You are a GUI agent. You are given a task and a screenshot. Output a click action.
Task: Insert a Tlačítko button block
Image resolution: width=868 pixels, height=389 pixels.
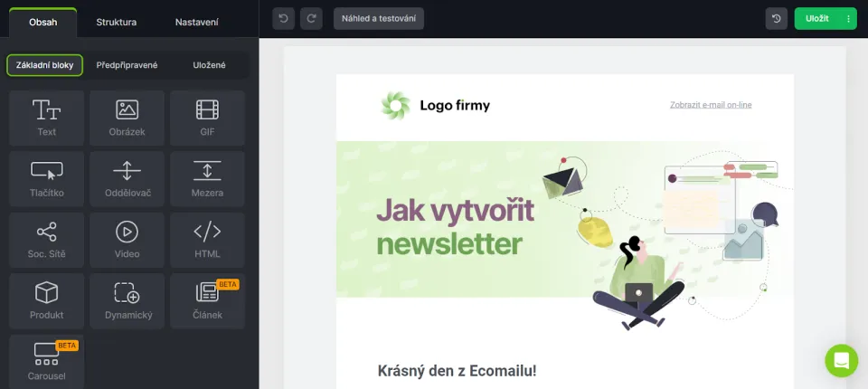pos(46,179)
